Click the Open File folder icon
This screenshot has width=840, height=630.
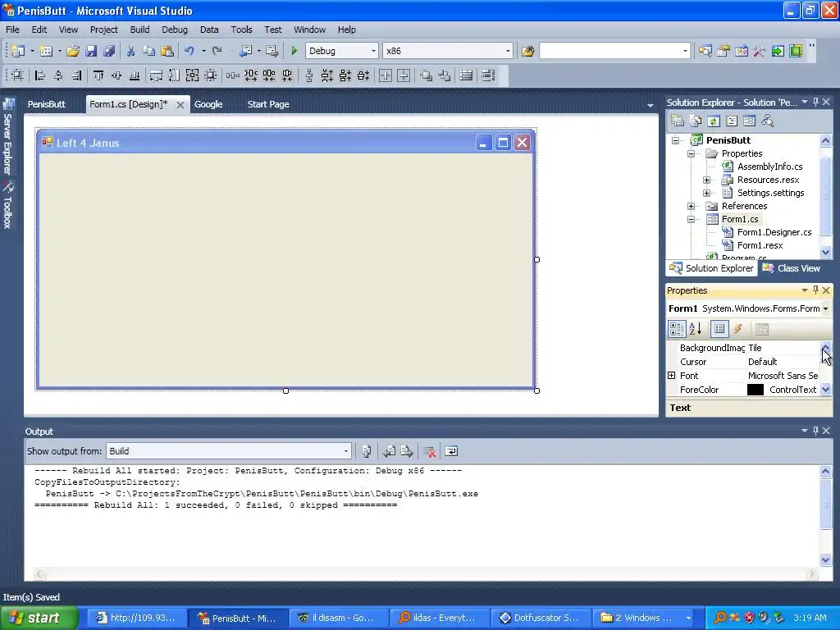coord(73,51)
